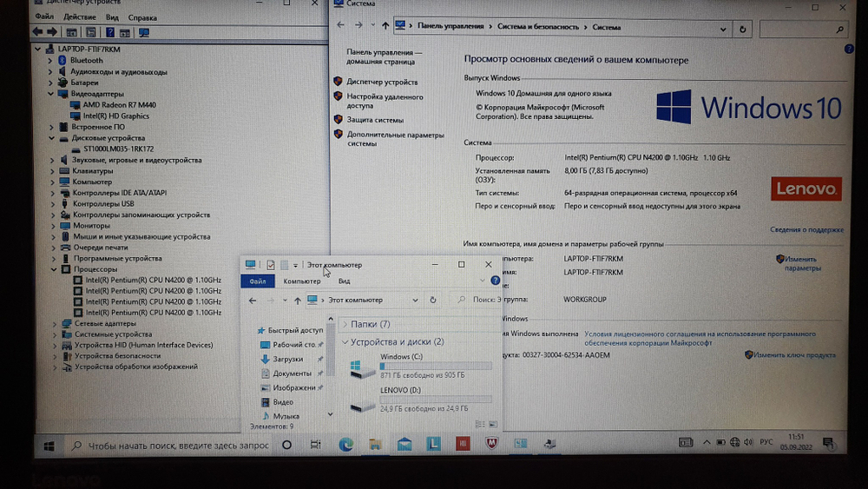Click Защита системы link
The image size is (868, 489).
tap(375, 120)
